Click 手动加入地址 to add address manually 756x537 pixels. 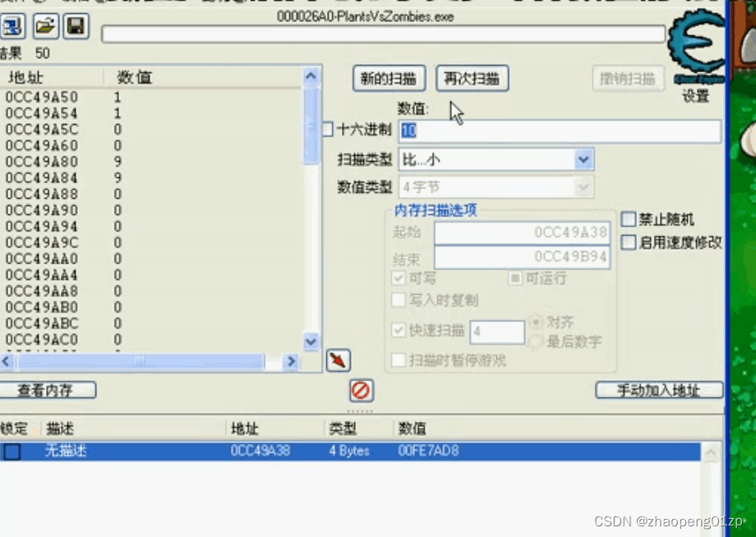(659, 390)
